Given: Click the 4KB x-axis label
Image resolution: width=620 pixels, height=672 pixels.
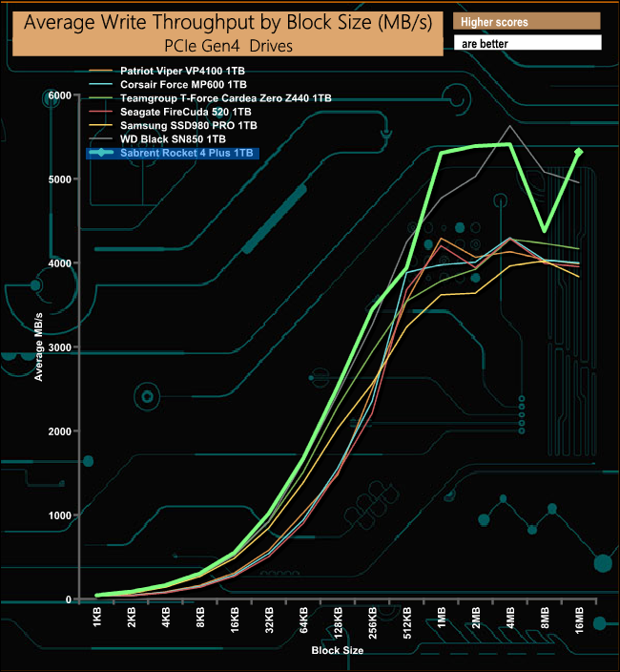Looking at the screenshot, I should [x=166, y=618].
